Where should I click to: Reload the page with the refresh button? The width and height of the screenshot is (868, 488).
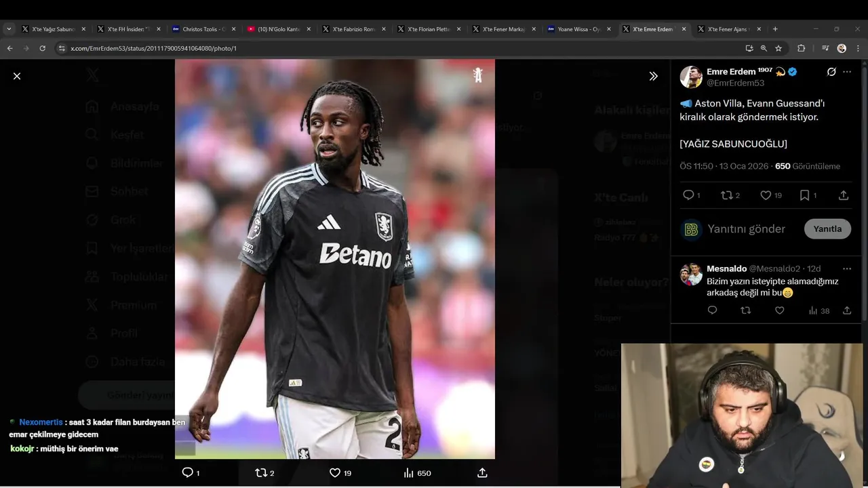42,48
